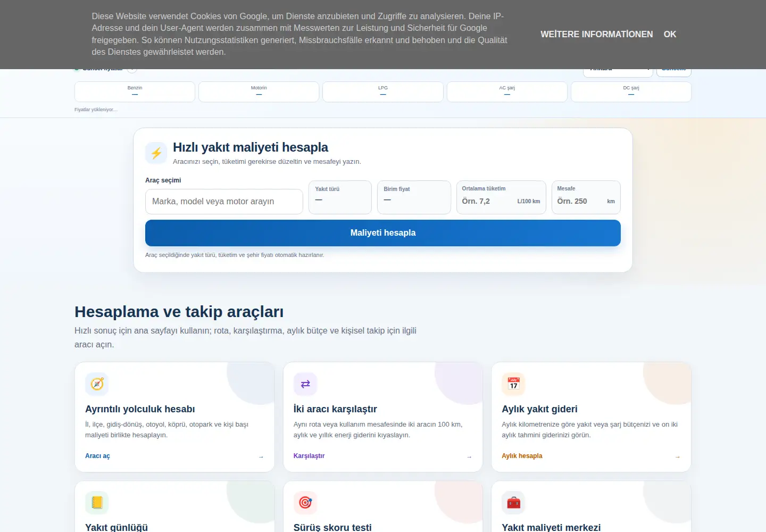This screenshot has width=766, height=532.
Task: Click the Hesaplama ve takip araçları heading
Action: tap(179, 312)
